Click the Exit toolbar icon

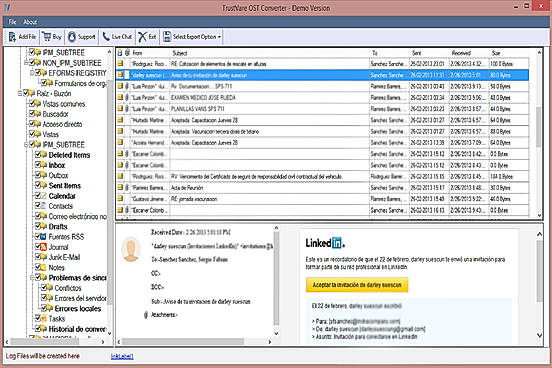pos(142,37)
